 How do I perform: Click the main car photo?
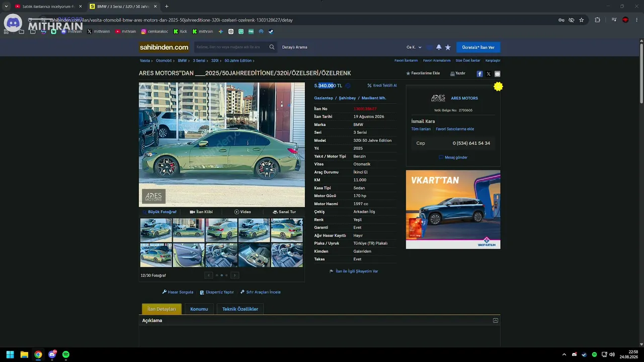click(x=222, y=145)
